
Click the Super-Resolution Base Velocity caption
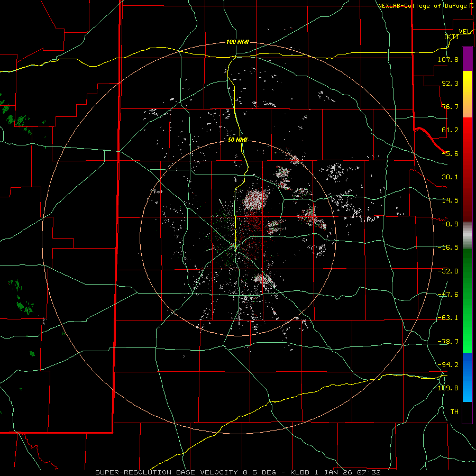click(x=237, y=472)
